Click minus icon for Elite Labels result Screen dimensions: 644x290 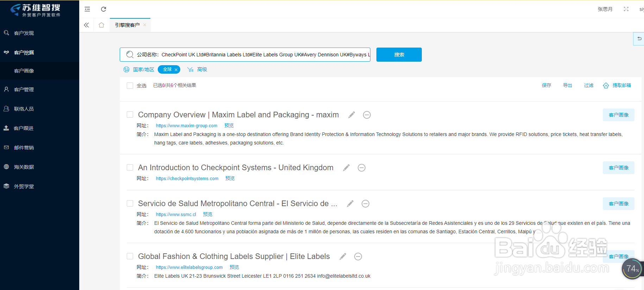tap(358, 257)
